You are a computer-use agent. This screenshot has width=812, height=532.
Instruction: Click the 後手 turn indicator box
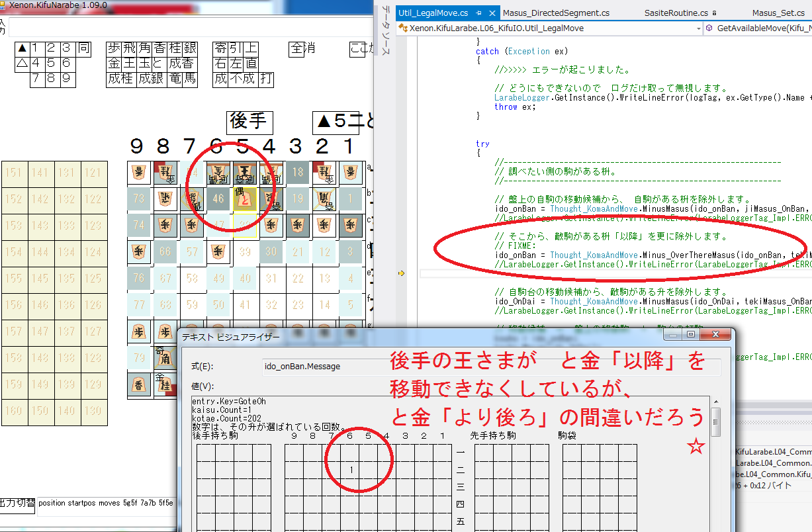pyautogui.click(x=249, y=122)
